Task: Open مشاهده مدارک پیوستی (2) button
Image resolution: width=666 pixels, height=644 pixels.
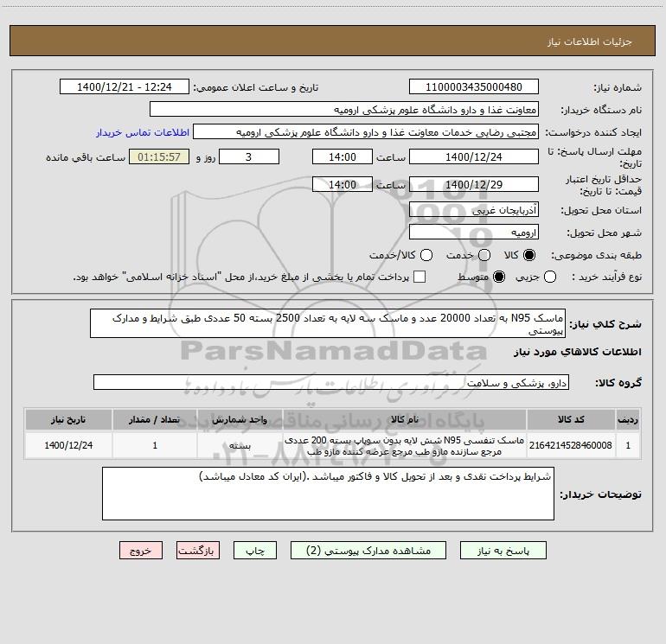Action: coord(368,551)
